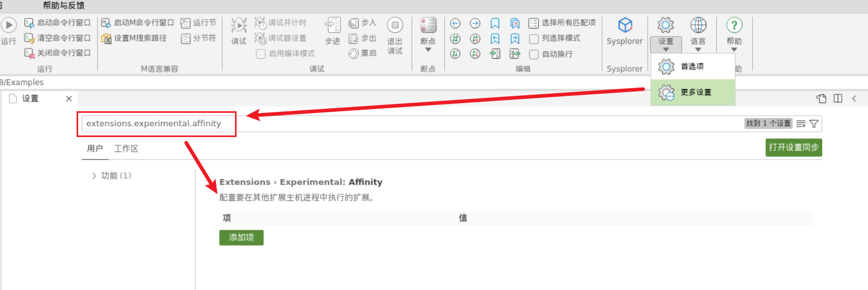
Task: Open the Sysplorer cube icon
Action: (625, 25)
